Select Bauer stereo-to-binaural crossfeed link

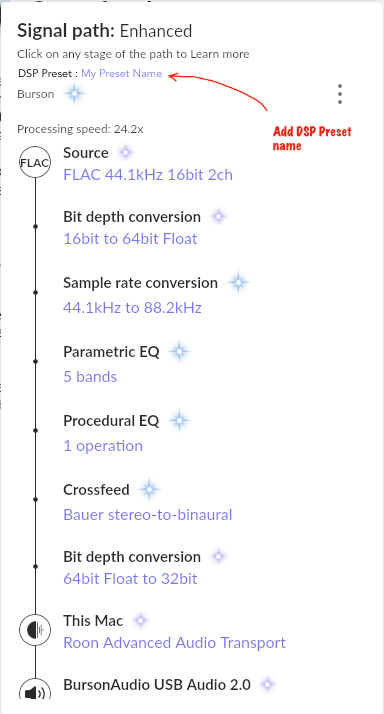click(148, 515)
